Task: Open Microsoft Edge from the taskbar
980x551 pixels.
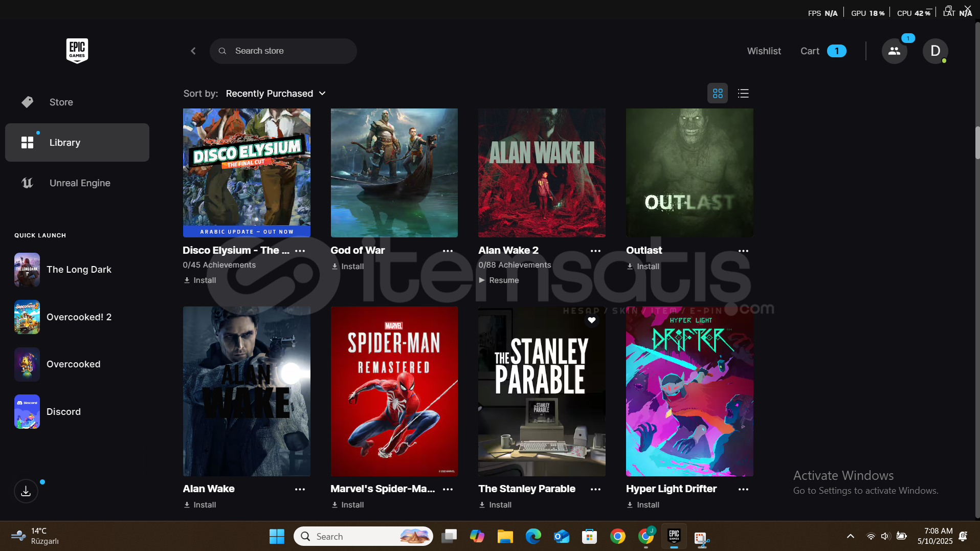Action: [533, 536]
